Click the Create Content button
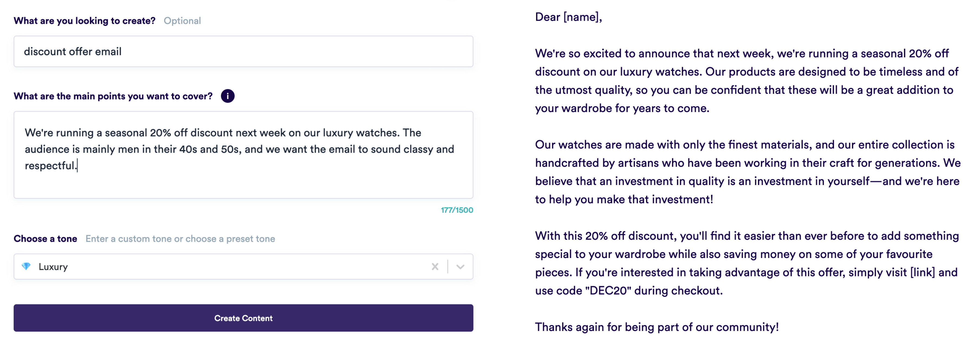This screenshot has height=344, width=980. [x=243, y=318]
